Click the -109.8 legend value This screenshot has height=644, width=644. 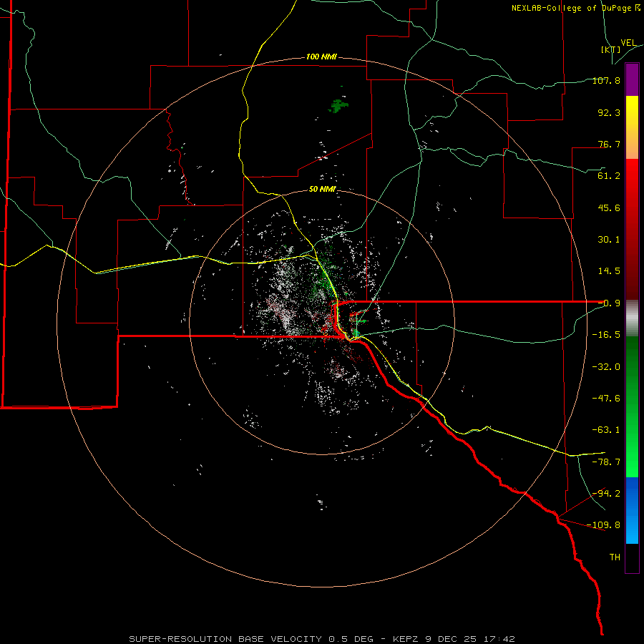pos(604,525)
